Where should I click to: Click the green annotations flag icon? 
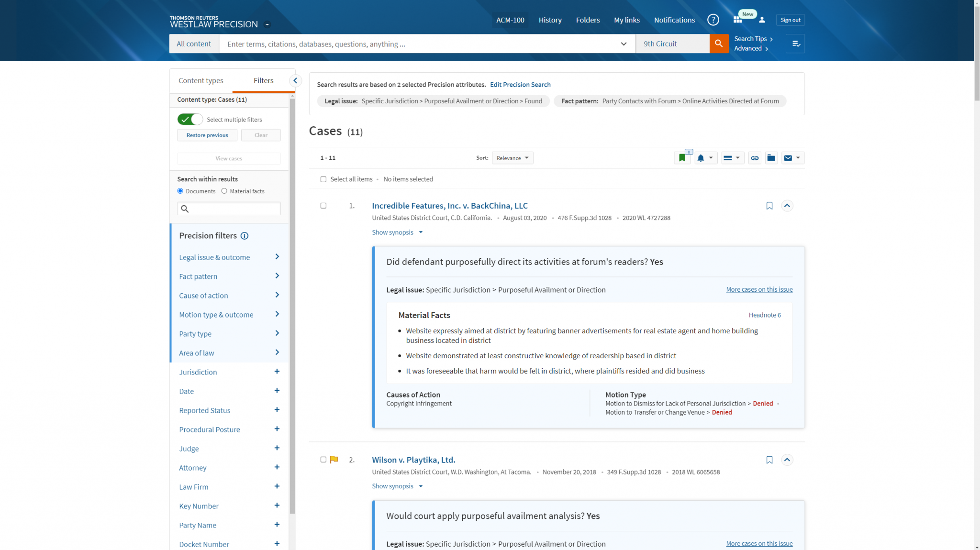[682, 158]
